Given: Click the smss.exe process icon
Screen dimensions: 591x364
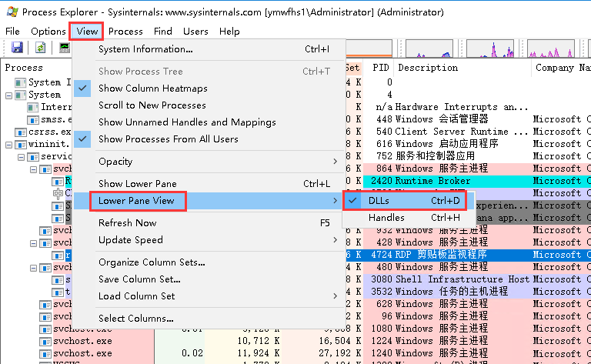Looking at the screenshot, I should 33,120.
